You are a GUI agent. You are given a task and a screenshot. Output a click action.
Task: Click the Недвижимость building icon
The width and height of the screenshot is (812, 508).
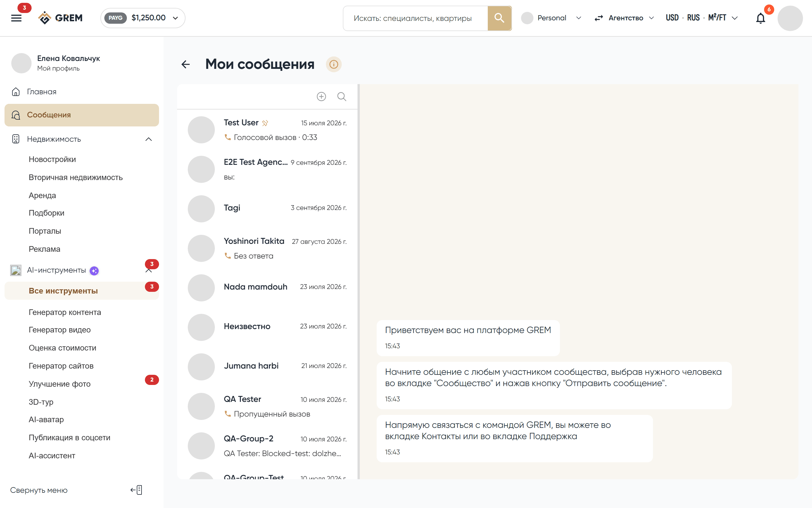pos(16,139)
